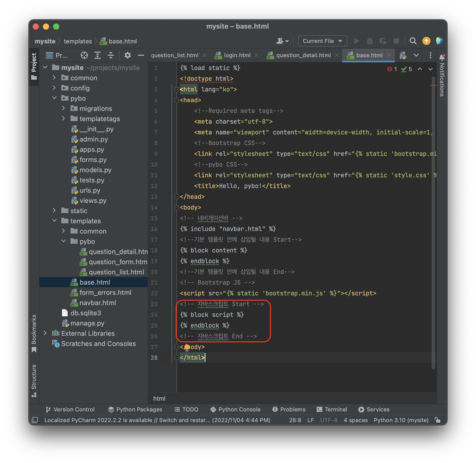
Task: Switch to the question_list.html tab
Action: tap(174, 55)
